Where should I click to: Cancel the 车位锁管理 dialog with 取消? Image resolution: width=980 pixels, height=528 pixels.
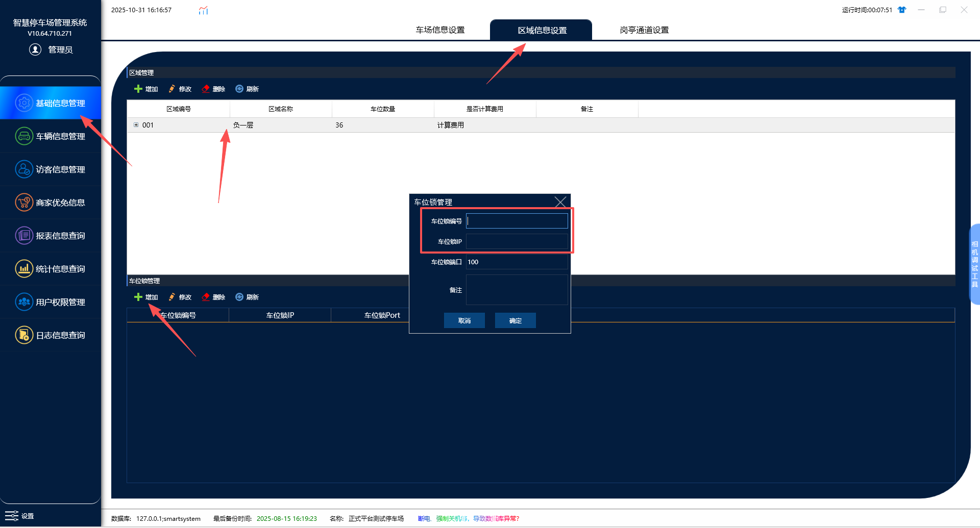464,320
